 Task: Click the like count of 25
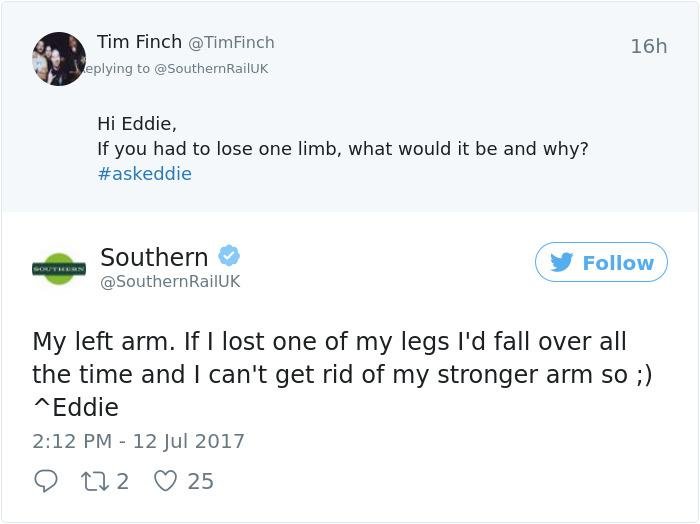tap(200, 481)
